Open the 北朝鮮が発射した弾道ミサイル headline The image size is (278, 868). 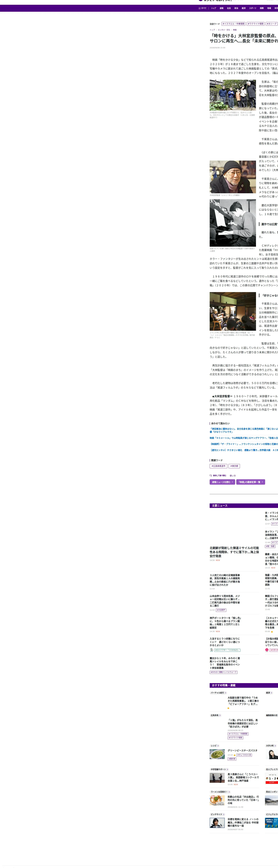click(234, 552)
